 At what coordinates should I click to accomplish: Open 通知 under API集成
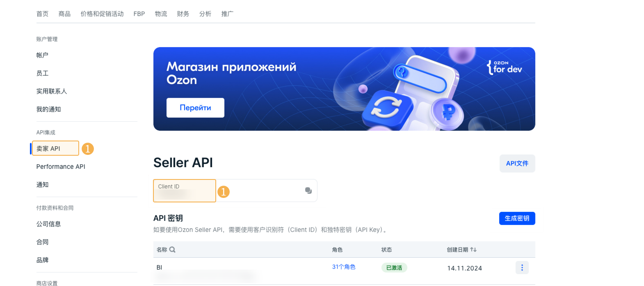tap(42, 185)
